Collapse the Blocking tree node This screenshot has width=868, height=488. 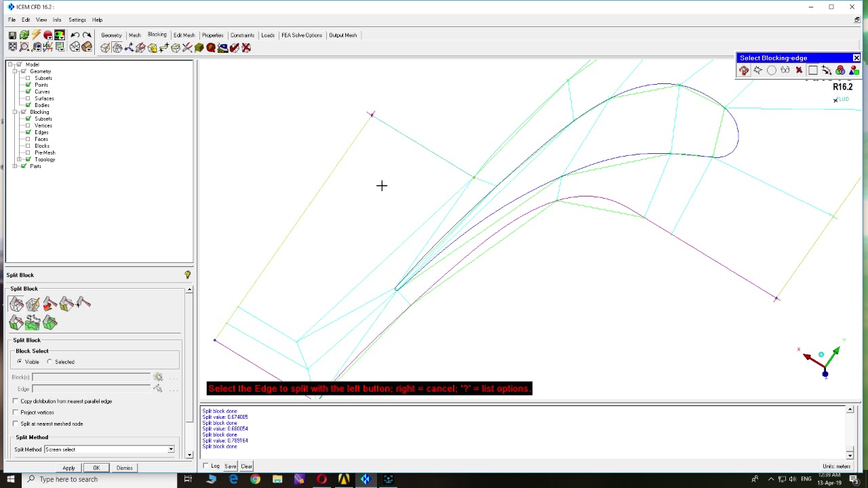15,112
